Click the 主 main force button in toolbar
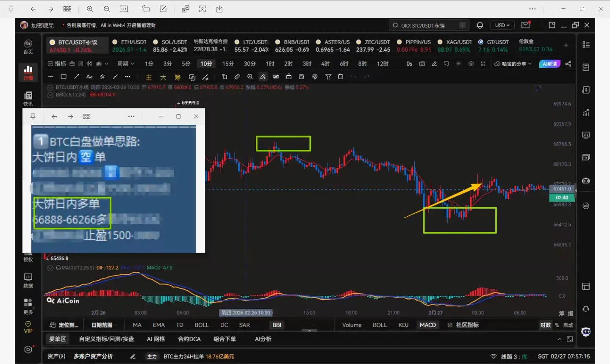Viewport: 610px width, 364px height. point(149,77)
